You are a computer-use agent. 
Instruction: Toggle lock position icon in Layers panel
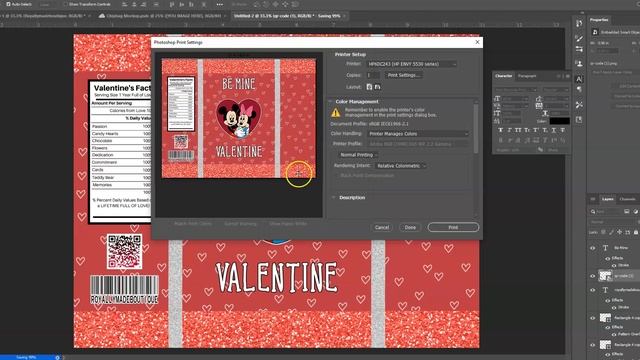pos(619,232)
